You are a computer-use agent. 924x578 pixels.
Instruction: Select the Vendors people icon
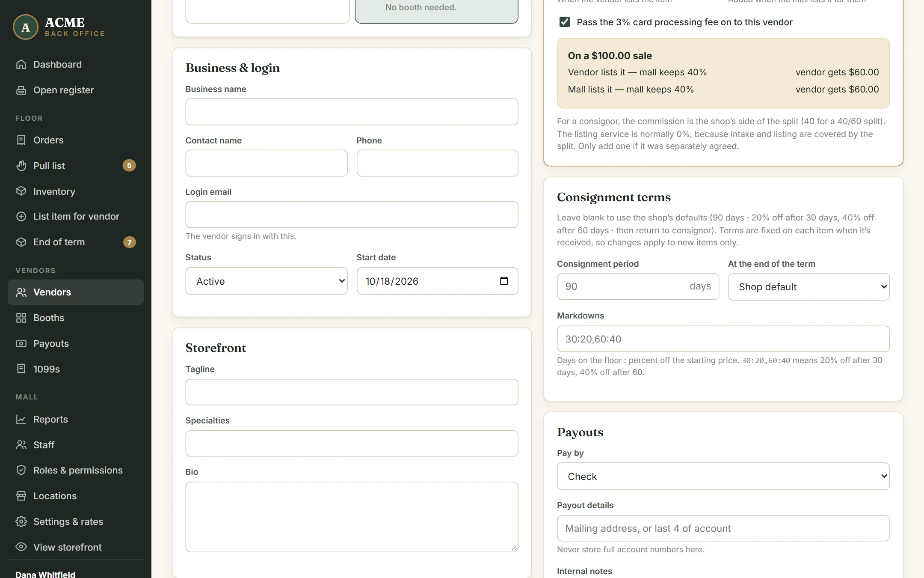click(x=21, y=292)
